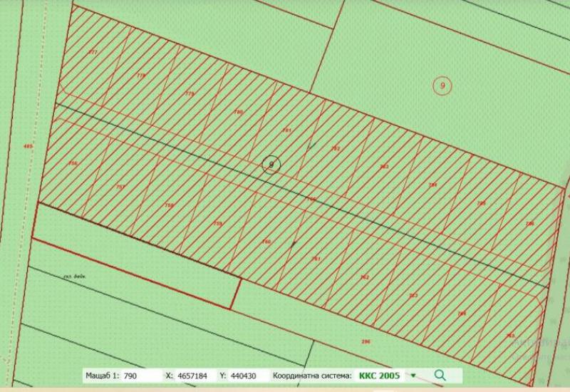Select parcel 485 on the left strip
Viewport: 570px width, 392px height.
pos(28,146)
